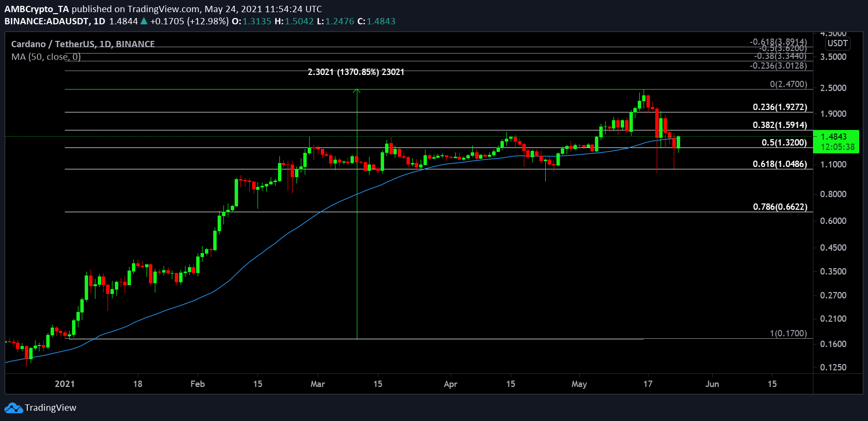Click the high price H:1.5042

click(294, 21)
